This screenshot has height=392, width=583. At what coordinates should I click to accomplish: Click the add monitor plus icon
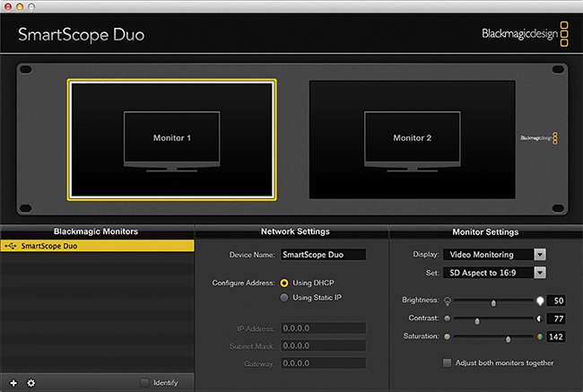(13, 383)
